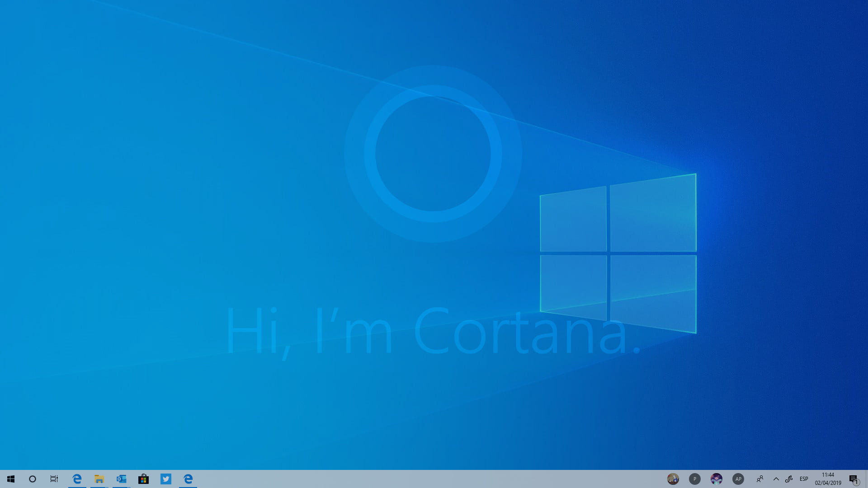868x488 pixels.
Task: Open the People panel
Action: [x=760, y=479]
